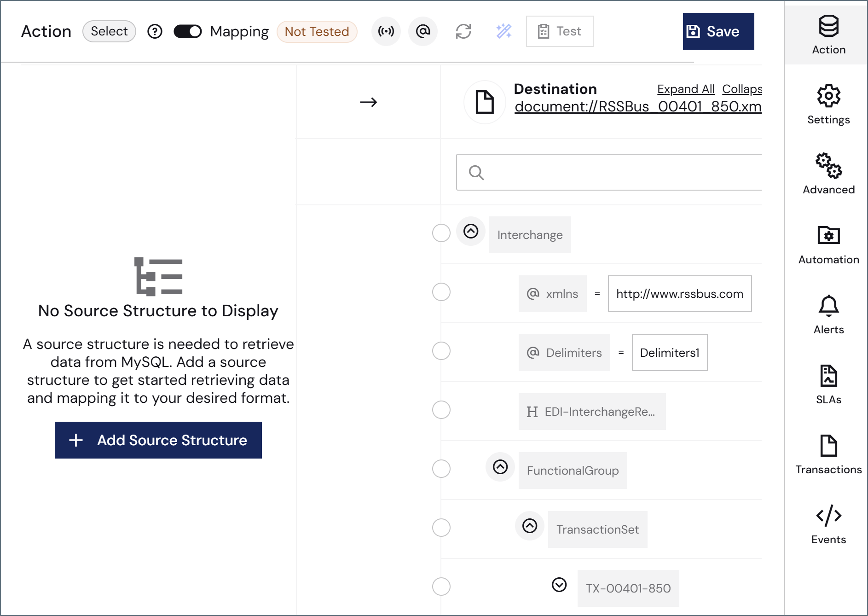Collapse the Interchange node

click(471, 231)
